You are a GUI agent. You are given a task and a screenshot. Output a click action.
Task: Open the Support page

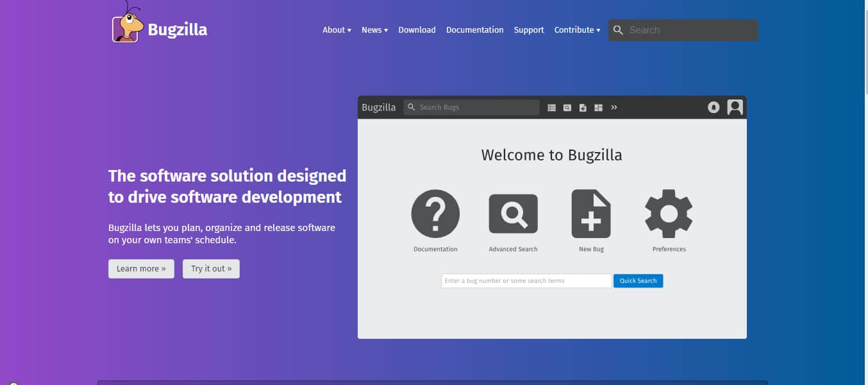529,30
